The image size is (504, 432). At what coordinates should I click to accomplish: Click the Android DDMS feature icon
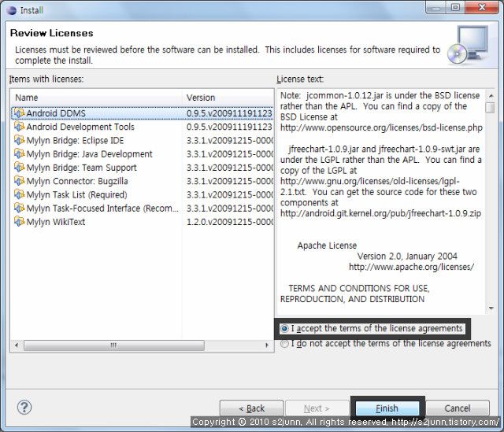(19, 113)
